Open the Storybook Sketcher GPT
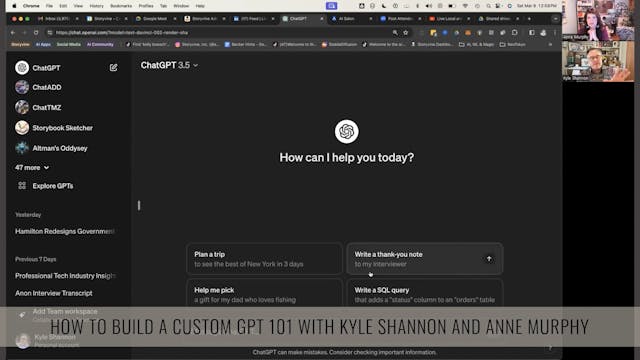 click(x=54, y=128)
